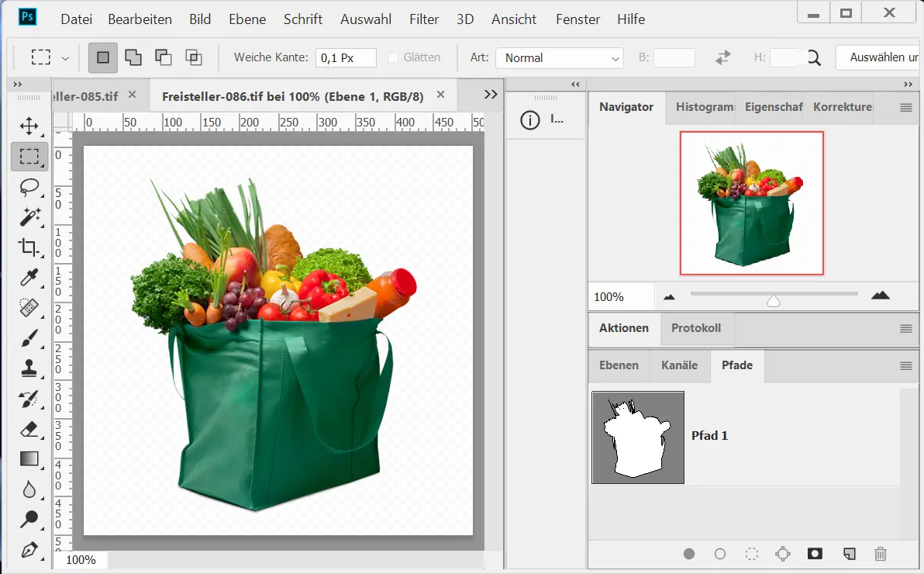924x574 pixels.
Task: Open the Art dropdown set to Normal
Action: point(559,58)
